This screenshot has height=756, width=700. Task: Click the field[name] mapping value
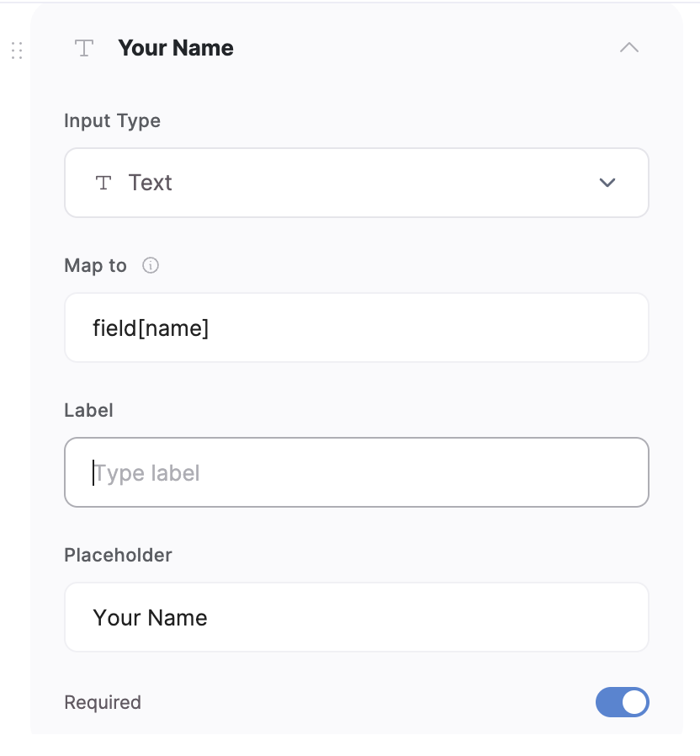click(x=151, y=327)
